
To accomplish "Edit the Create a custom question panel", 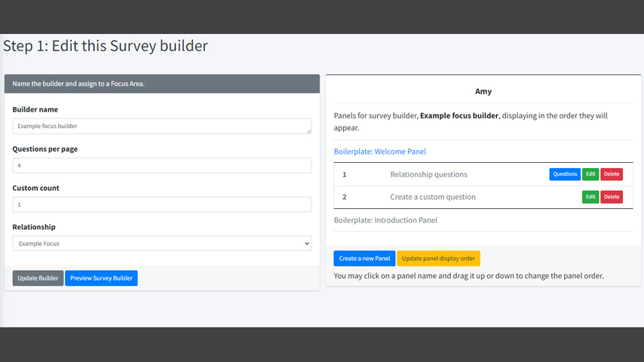I will [x=590, y=197].
